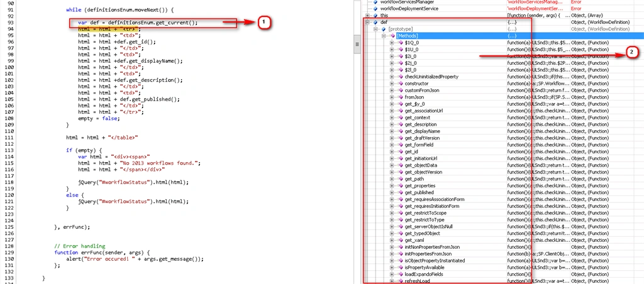Expand the get_properties node

(392, 186)
